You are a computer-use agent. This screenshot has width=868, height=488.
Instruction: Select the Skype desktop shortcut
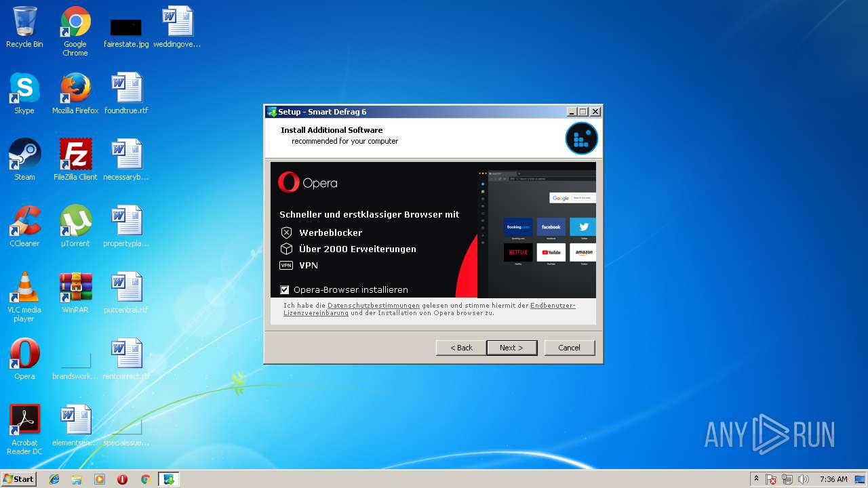(x=24, y=94)
